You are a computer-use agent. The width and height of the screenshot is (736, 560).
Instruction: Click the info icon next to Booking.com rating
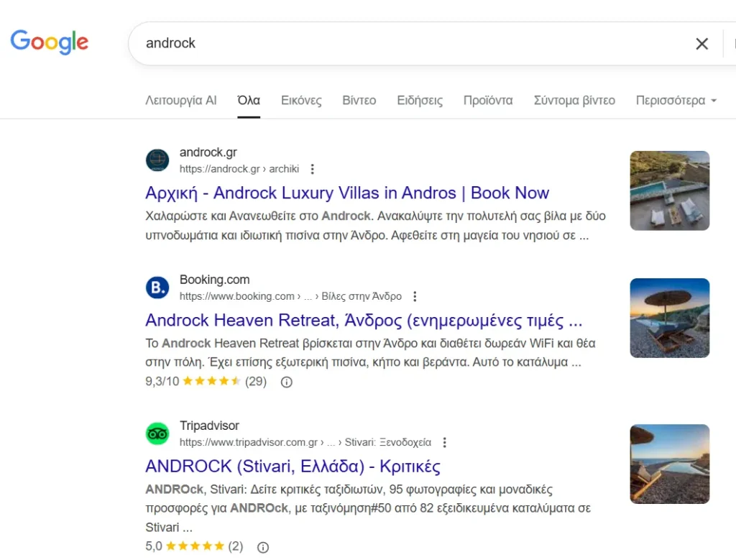[286, 382]
